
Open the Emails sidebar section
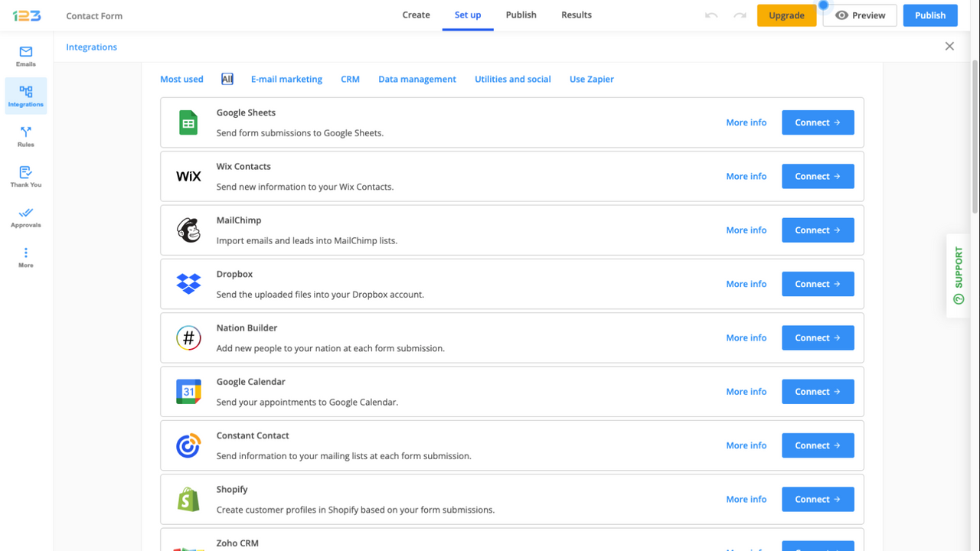coord(26,56)
